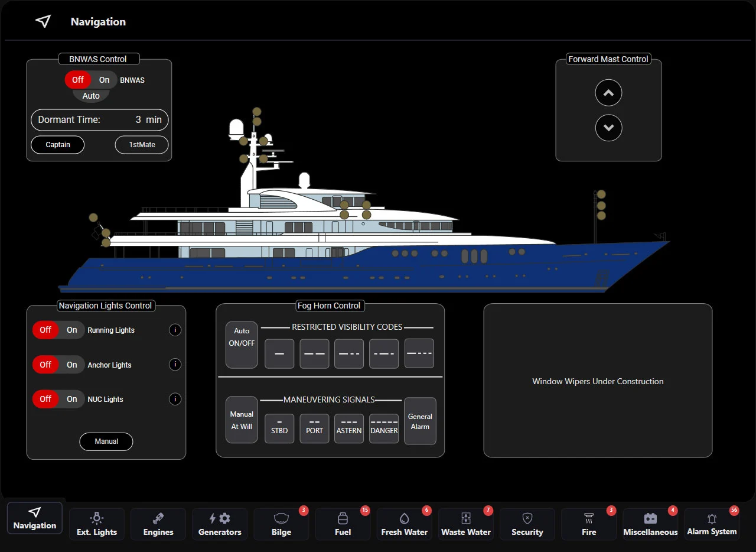
Task: Open the Waste Water screen
Action: point(465,524)
